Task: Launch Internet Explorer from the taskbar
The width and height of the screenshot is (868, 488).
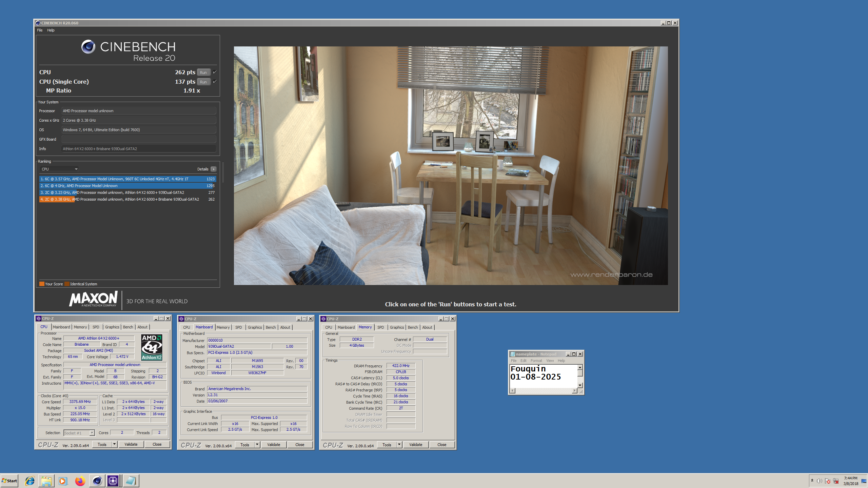Action: (30, 481)
